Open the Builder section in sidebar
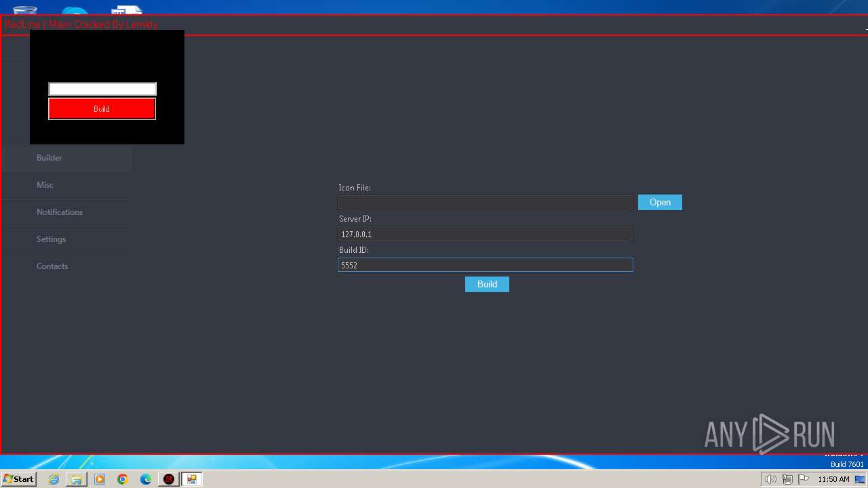 pos(66,158)
